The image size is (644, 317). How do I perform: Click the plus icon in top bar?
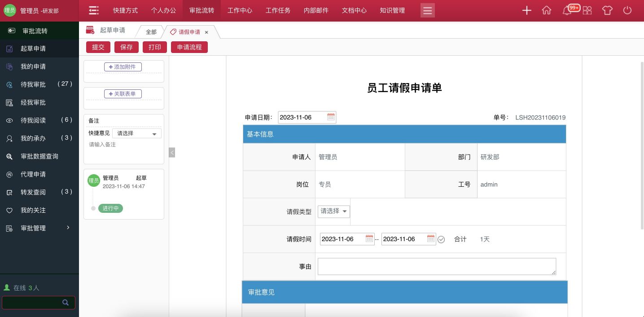coord(526,11)
